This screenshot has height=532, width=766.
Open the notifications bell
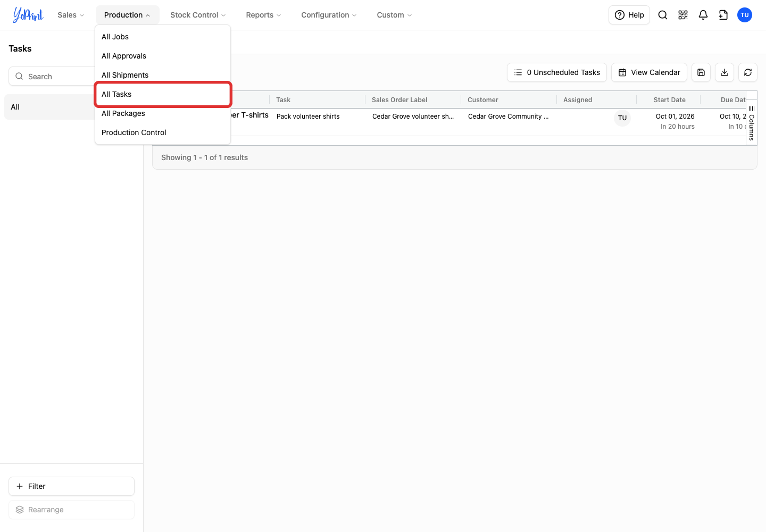click(x=703, y=15)
